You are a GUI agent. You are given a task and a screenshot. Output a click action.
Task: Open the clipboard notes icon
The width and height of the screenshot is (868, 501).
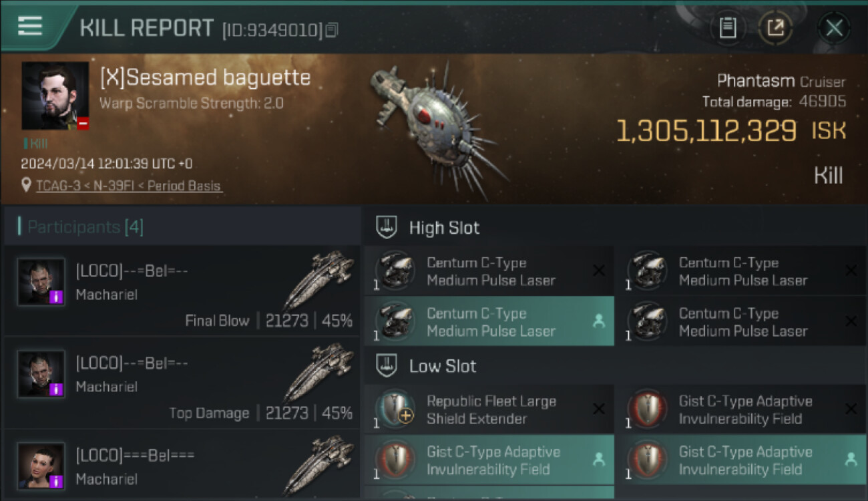[728, 27]
